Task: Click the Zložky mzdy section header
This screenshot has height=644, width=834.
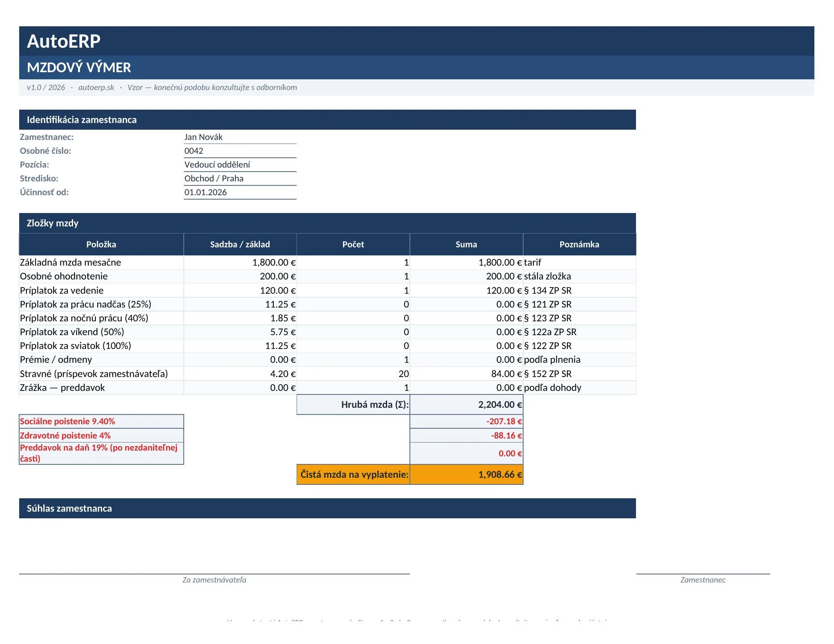Action: pyautogui.click(x=327, y=223)
